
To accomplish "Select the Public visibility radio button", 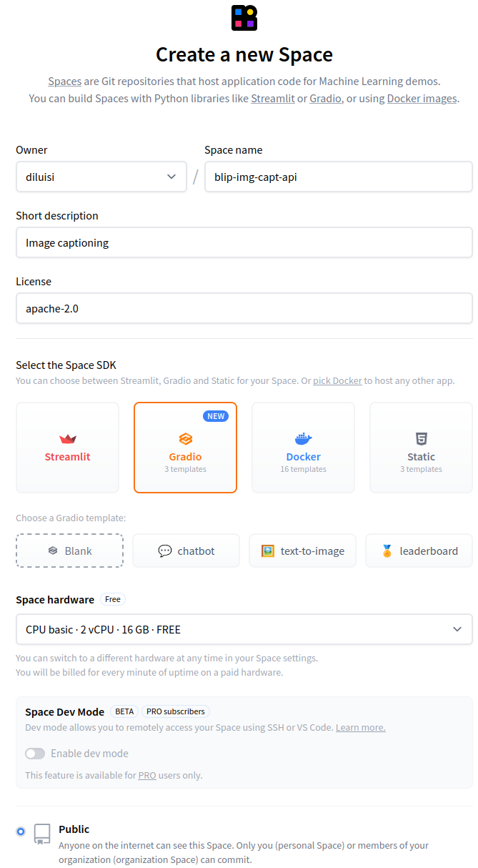I will [x=21, y=832].
